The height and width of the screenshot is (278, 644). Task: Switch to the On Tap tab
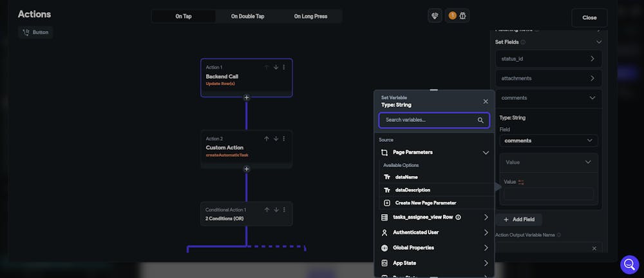tap(184, 17)
